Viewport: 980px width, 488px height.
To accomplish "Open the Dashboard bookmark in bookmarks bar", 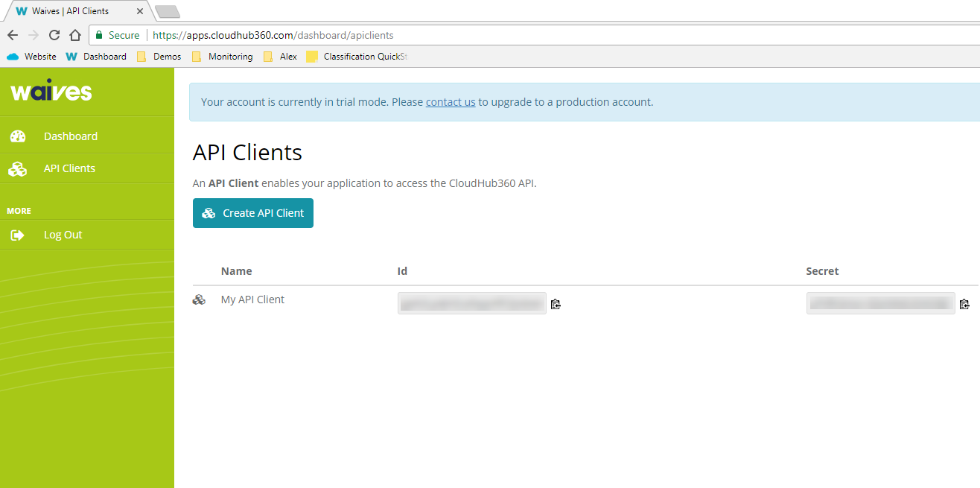I will click(x=96, y=57).
